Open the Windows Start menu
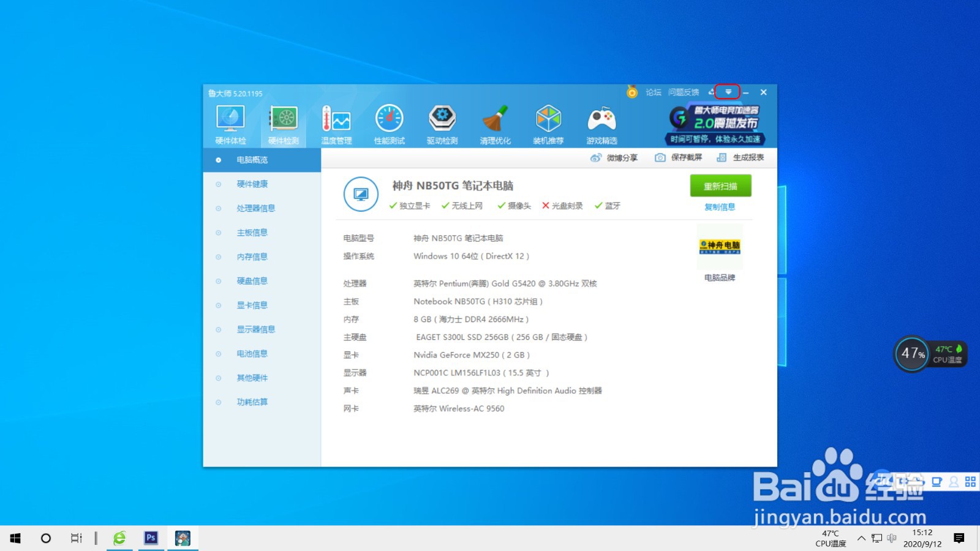980x551 pixels. pos(15,538)
